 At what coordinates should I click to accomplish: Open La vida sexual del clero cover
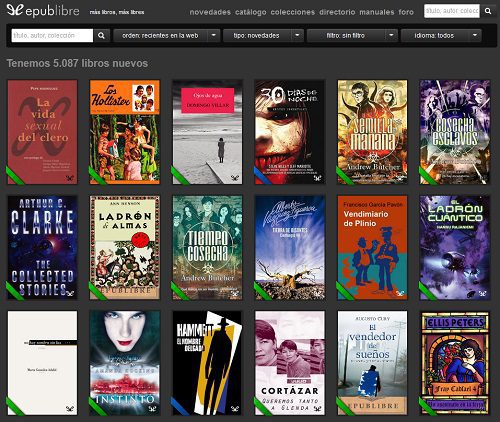click(x=42, y=132)
